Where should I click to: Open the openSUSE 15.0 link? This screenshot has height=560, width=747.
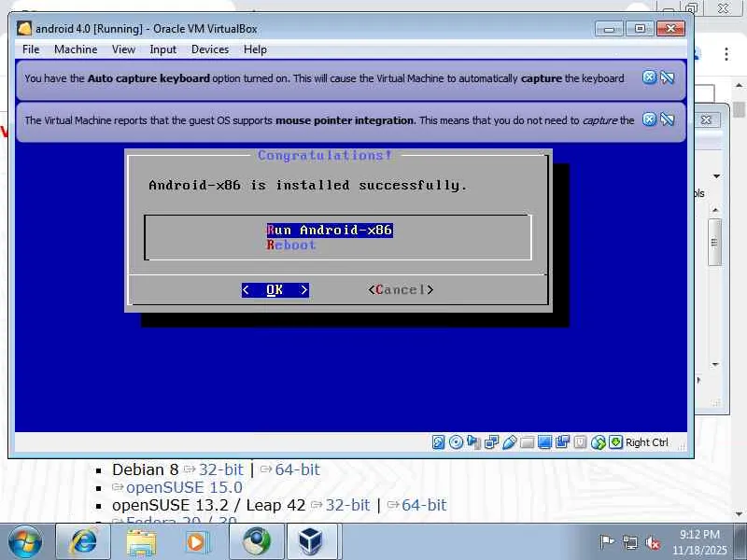click(x=184, y=487)
